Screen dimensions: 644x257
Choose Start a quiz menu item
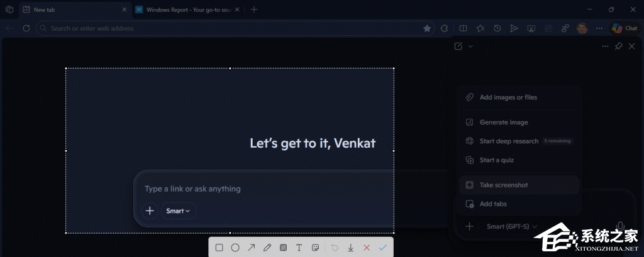coord(519,160)
